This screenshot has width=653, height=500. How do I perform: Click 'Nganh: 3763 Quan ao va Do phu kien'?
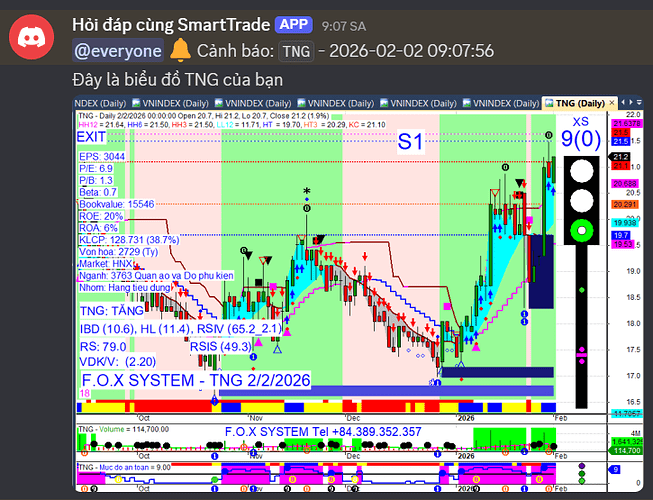(156, 276)
